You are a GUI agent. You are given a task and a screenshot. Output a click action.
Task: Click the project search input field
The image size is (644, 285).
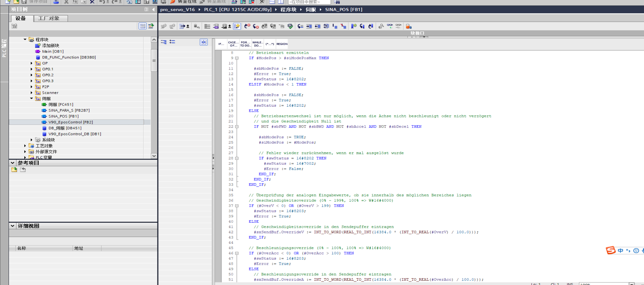tap(310, 2)
